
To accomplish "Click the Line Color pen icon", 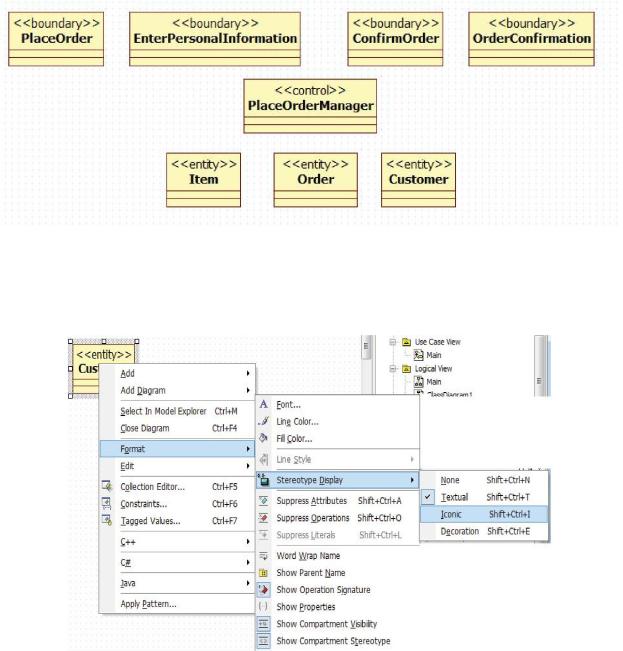I will pos(264,421).
